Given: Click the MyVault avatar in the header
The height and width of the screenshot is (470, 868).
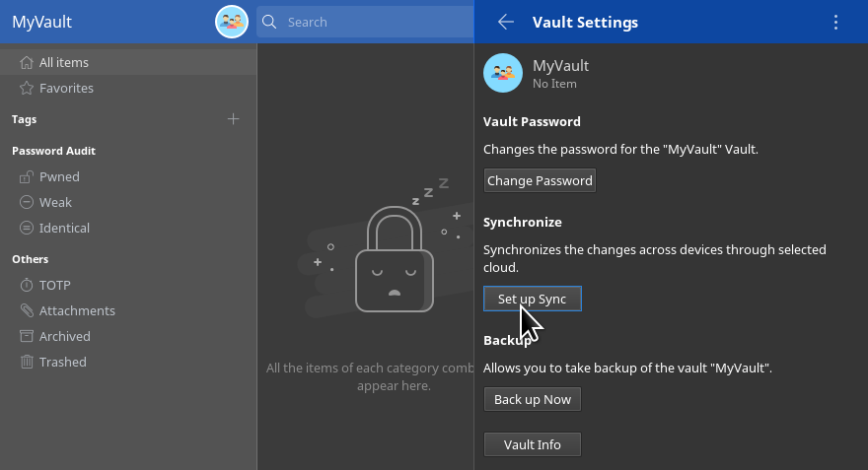Looking at the screenshot, I should [232, 22].
